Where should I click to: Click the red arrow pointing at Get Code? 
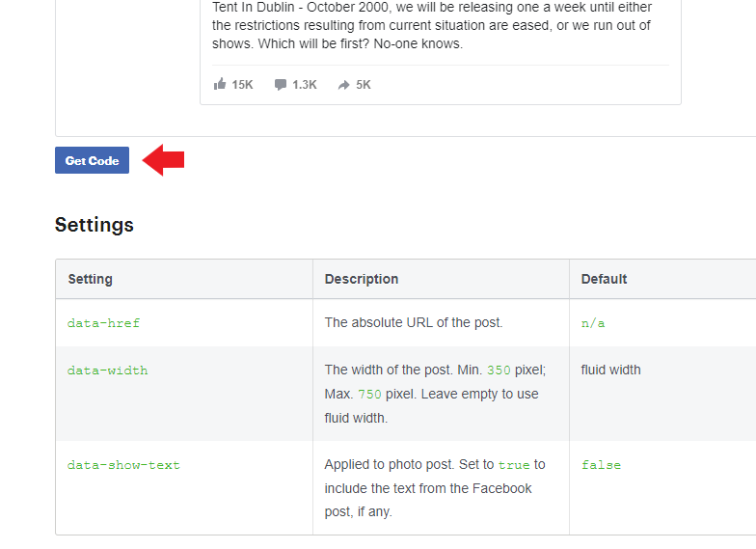[164, 160]
